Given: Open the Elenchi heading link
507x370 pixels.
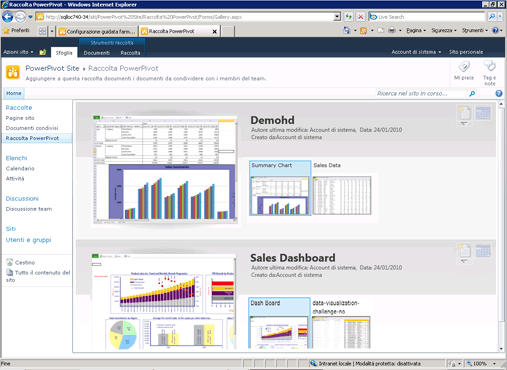Looking at the screenshot, I should point(16,158).
